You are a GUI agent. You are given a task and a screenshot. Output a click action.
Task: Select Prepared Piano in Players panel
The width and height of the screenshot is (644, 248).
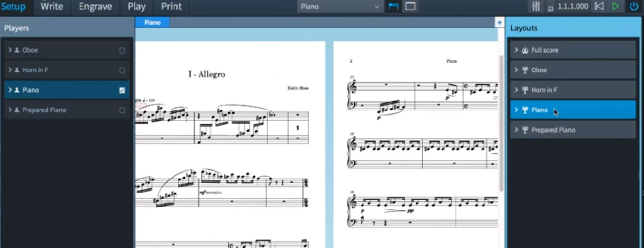pos(44,110)
